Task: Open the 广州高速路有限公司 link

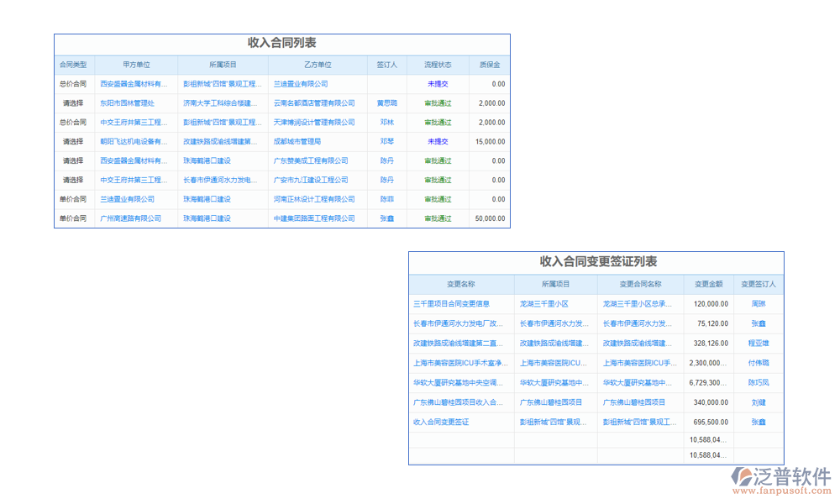Action: (x=130, y=218)
